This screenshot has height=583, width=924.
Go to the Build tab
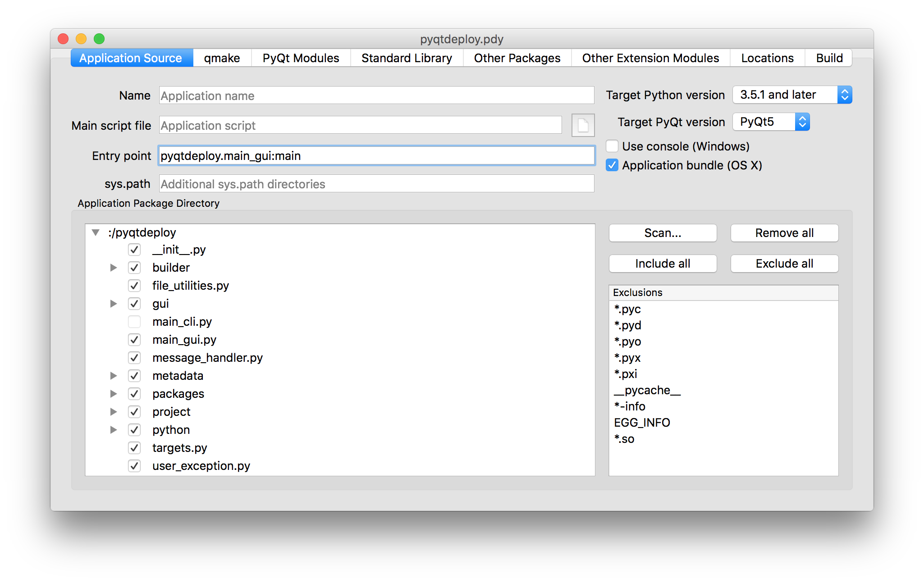click(x=829, y=58)
